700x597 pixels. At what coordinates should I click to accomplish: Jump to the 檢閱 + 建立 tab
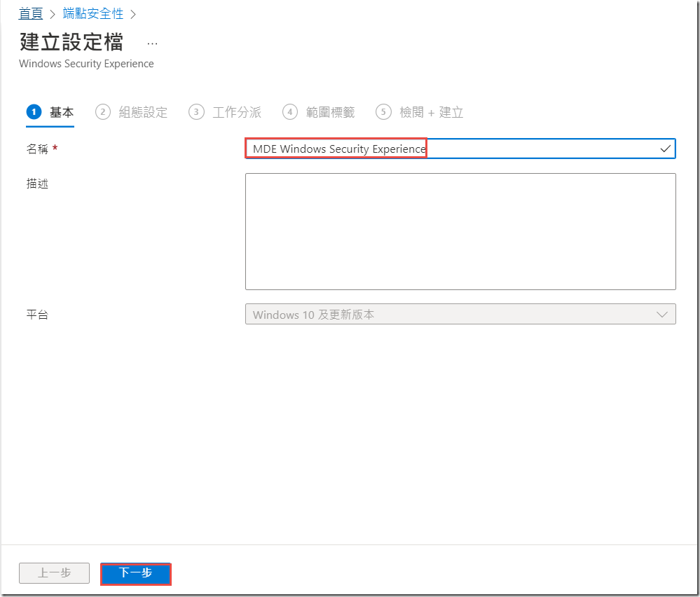click(x=431, y=112)
